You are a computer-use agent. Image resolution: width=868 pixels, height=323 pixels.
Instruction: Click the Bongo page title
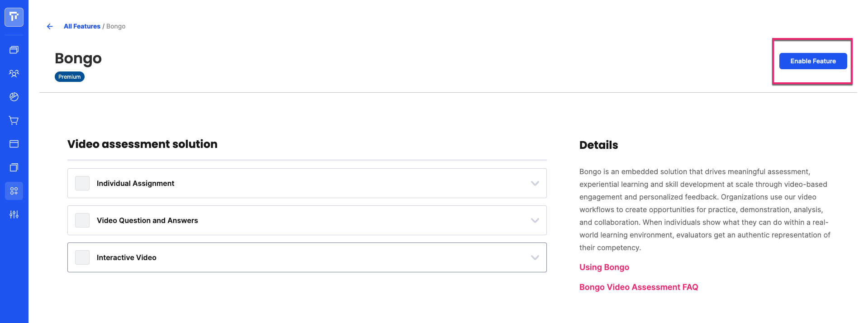pyautogui.click(x=78, y=59)
